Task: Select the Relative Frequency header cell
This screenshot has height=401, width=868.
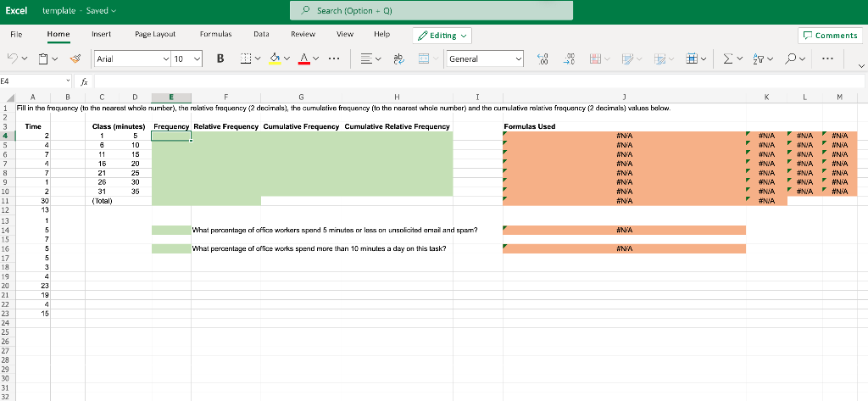Action: (225, 126)
